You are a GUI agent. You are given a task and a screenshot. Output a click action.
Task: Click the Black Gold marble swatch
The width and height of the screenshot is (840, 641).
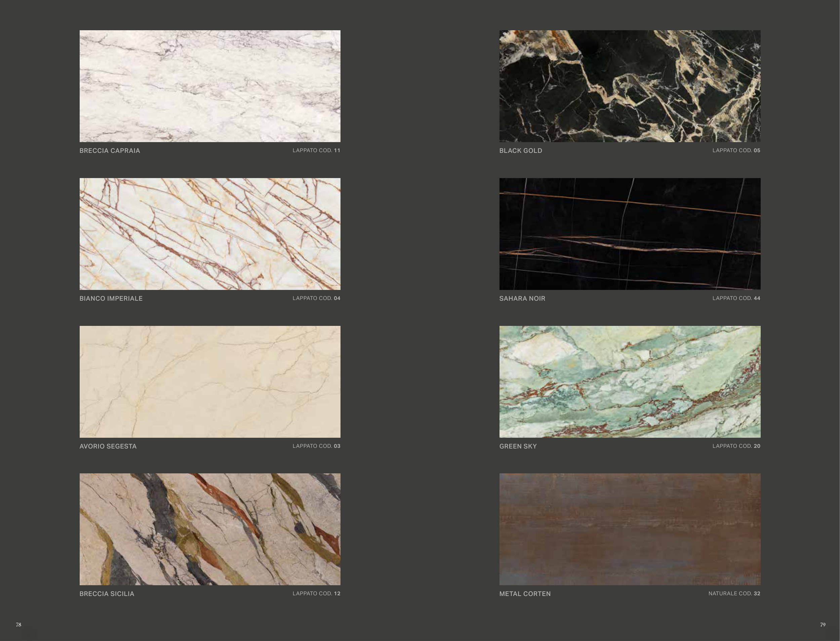630,86
